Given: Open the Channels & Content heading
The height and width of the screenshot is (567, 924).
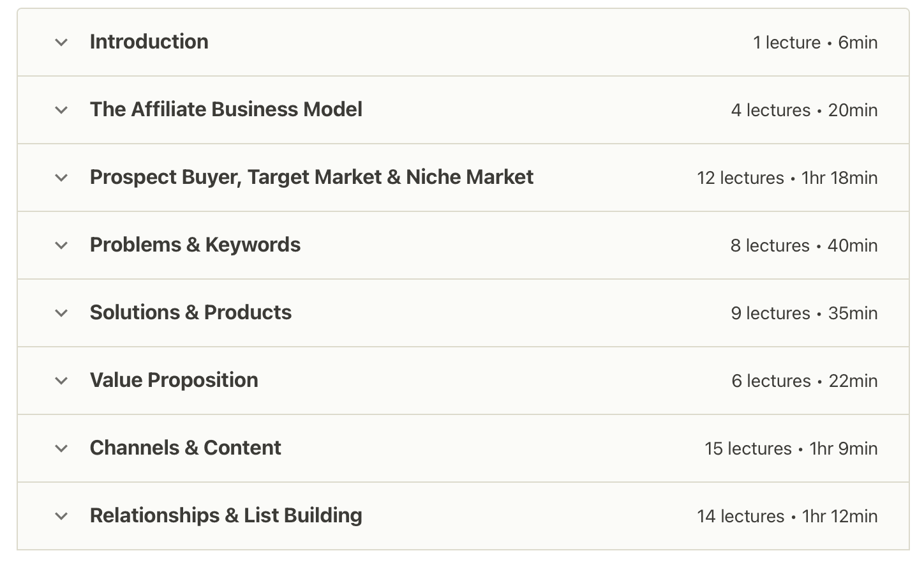Looking at the screenshot, I should coord(185,448).
